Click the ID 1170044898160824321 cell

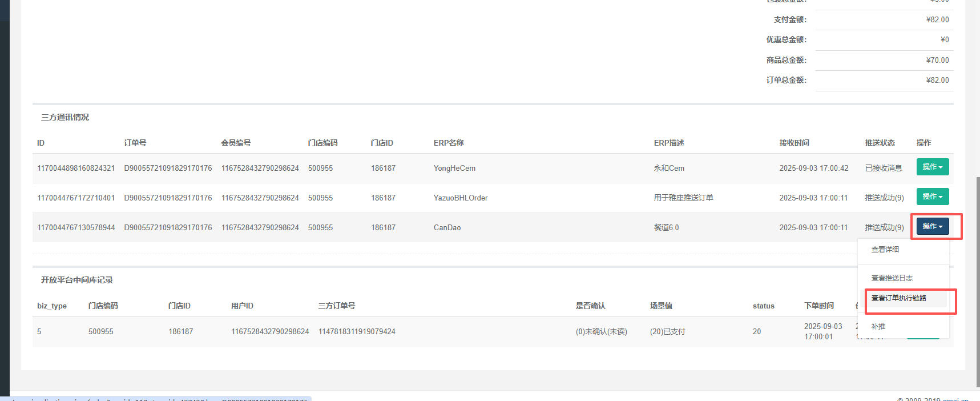point(76,169)
